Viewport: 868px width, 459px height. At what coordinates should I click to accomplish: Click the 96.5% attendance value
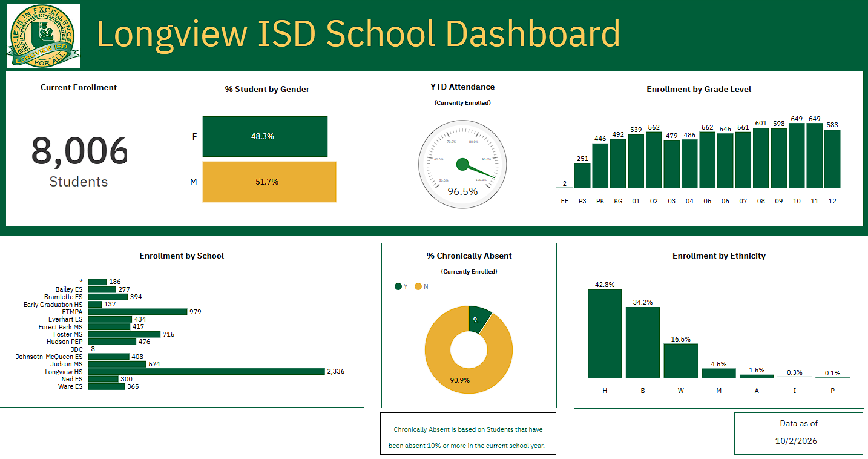pyautogui.click(x=462, y=191)
